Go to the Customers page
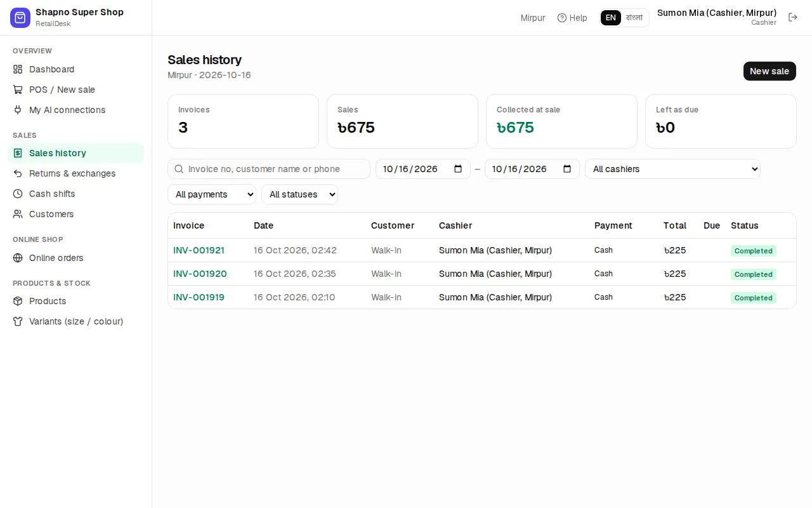This screenshot has height=508, width=812. coord(76,214)
